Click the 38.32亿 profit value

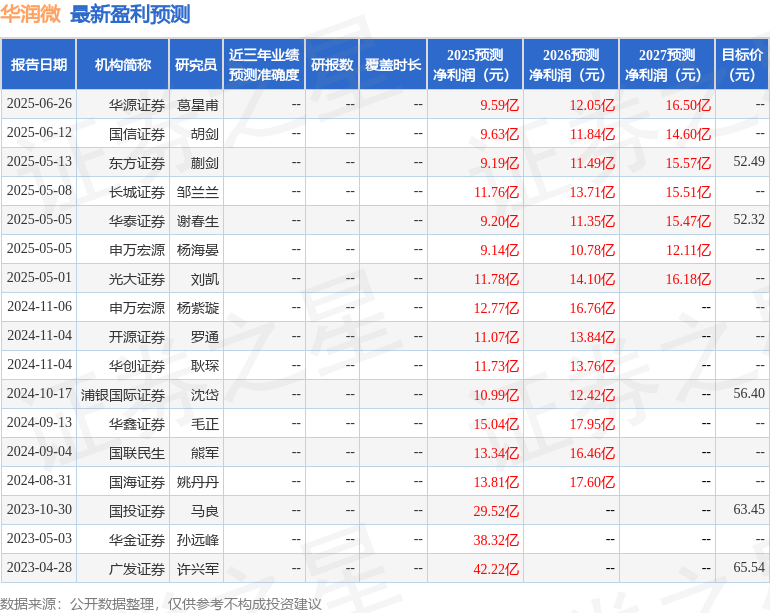[496, 540]
